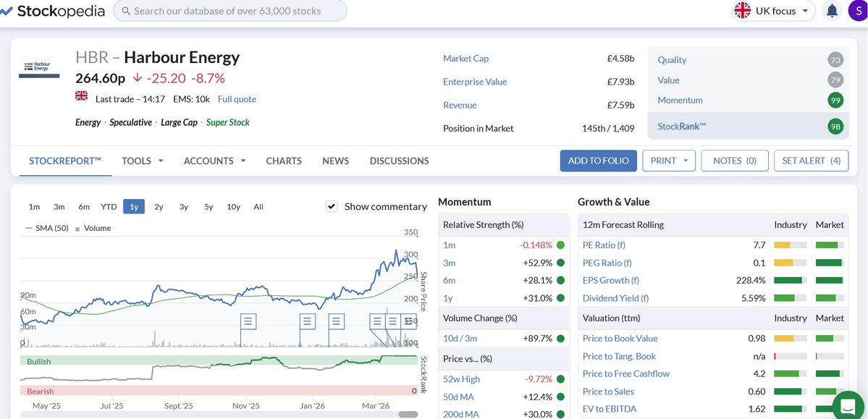
Task: Click the ADD TO FOLIO button
Action: 598,160
